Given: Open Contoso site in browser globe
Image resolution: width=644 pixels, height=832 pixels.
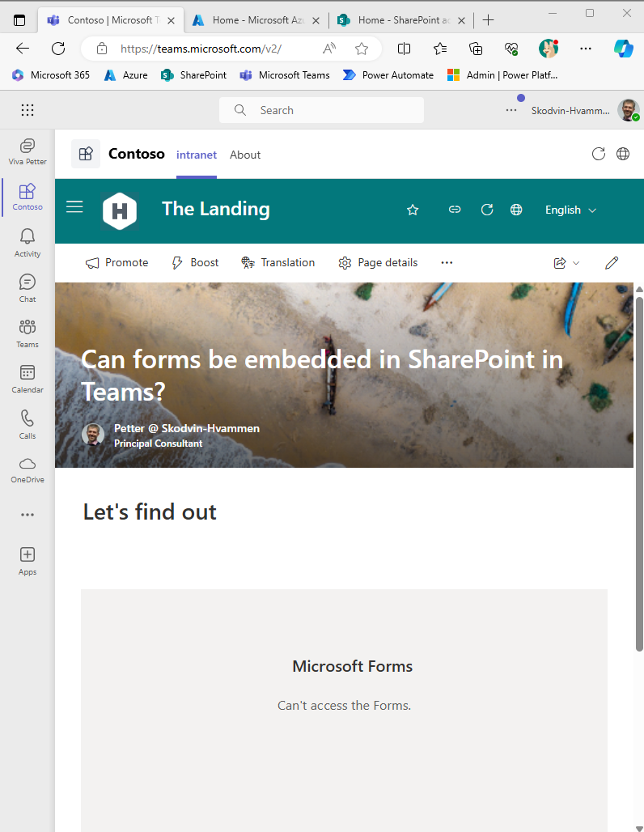Looking at the screenshot, I should tap(623, 154).
